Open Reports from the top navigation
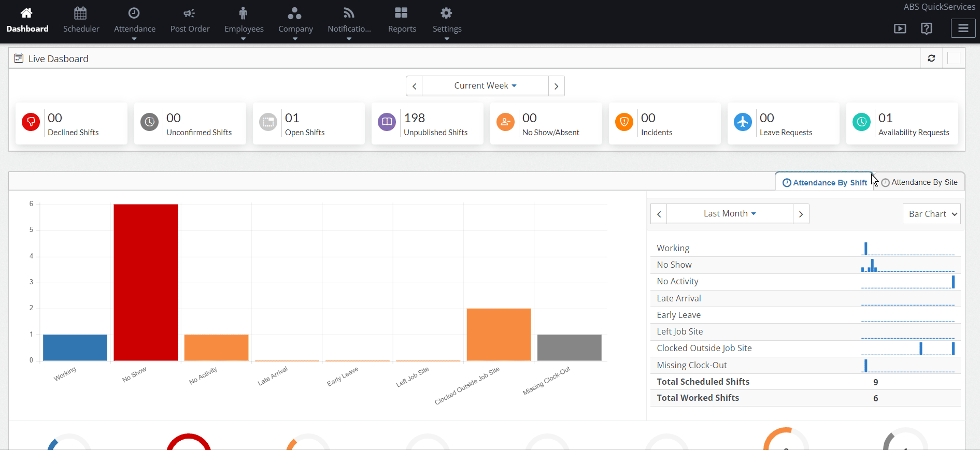This screenshot has width=980, height=450. pos(402,21)
